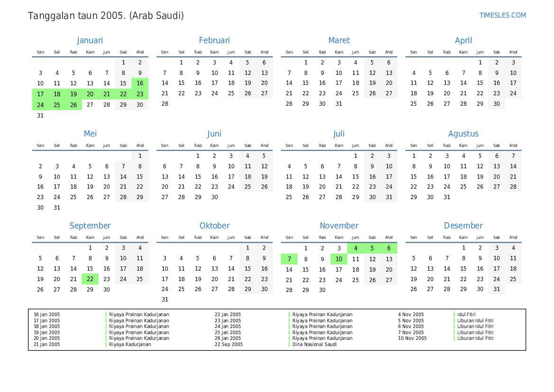Screen dimensions: 554x392
Task: Select highlighted 22 in September
Action: coord(90,280)
